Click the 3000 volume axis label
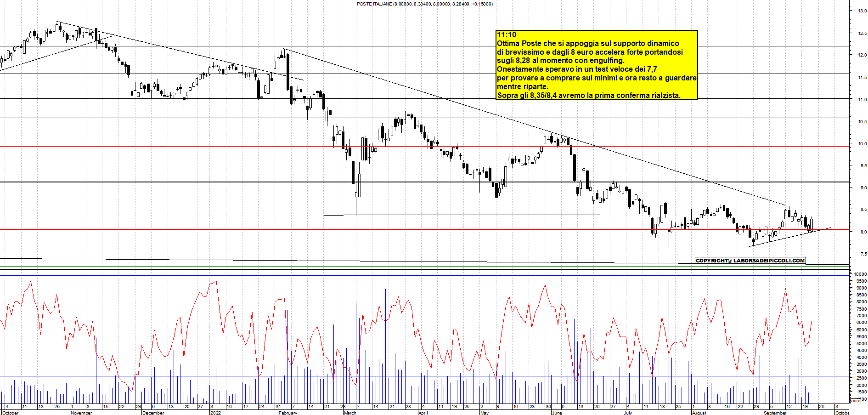The width and height of the screenshot is (868, 415). pos(861,371)
